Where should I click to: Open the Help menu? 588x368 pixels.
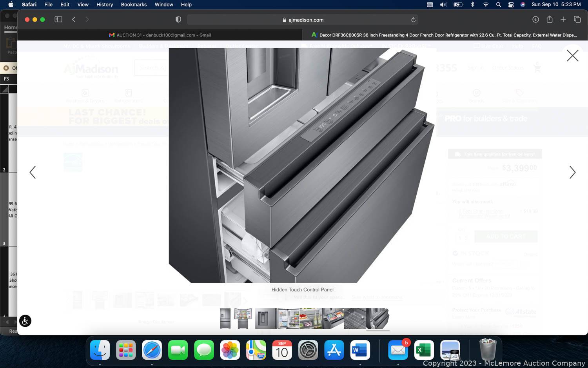coord(186,5)
